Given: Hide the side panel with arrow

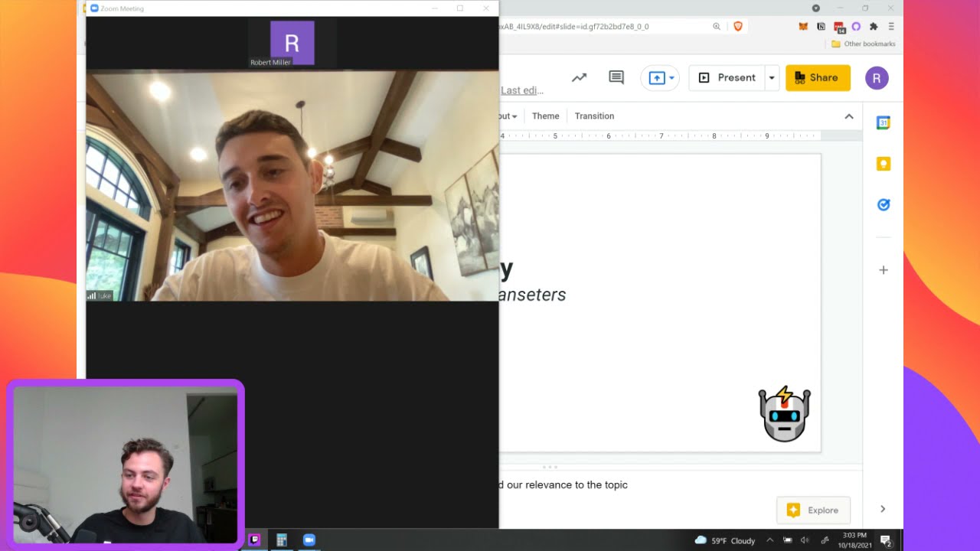Looking at the screenshot, I should [883, 509].
